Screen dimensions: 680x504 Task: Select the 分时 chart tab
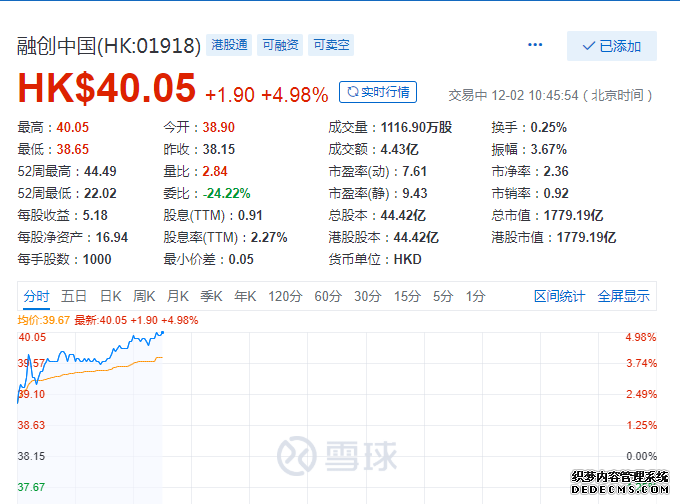tap(36, 296)
